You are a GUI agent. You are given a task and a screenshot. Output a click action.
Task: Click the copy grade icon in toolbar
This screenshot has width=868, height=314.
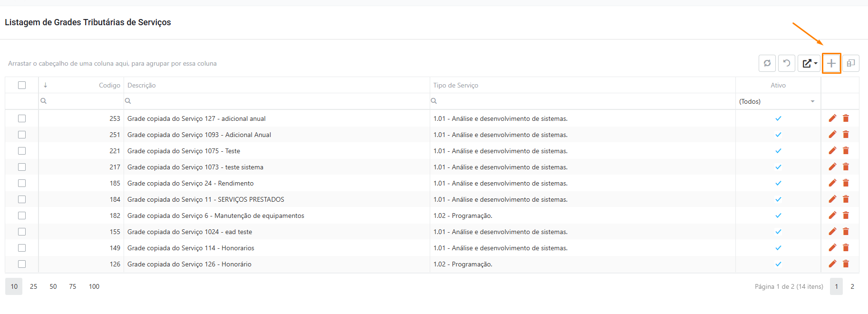850,63
